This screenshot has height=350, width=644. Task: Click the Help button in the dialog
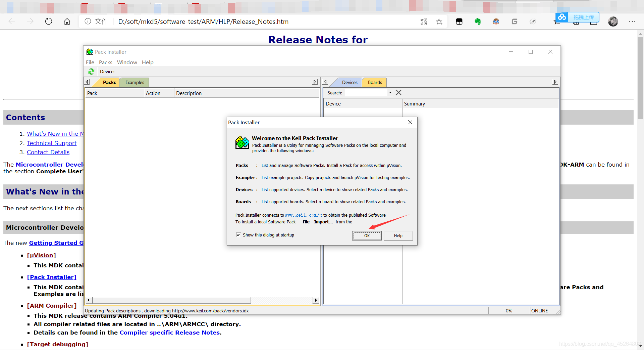click(x=398, y=236)
